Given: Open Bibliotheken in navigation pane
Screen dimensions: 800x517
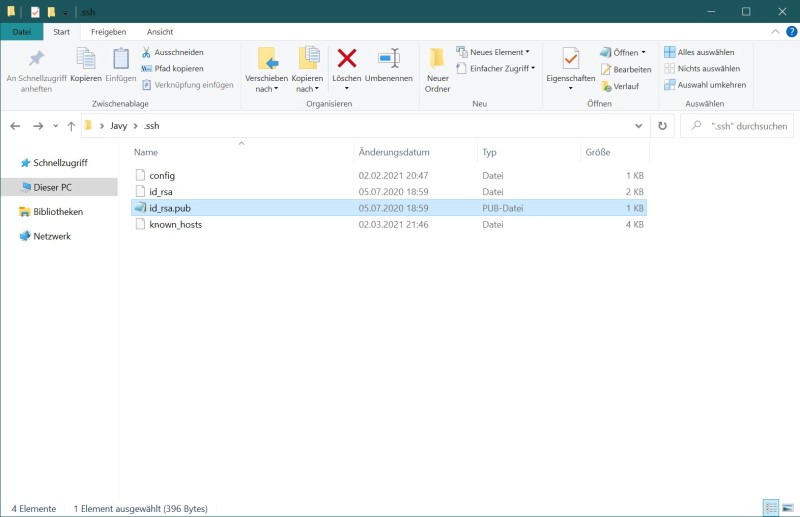Looking at the screenshot, I should coord(51,212).
